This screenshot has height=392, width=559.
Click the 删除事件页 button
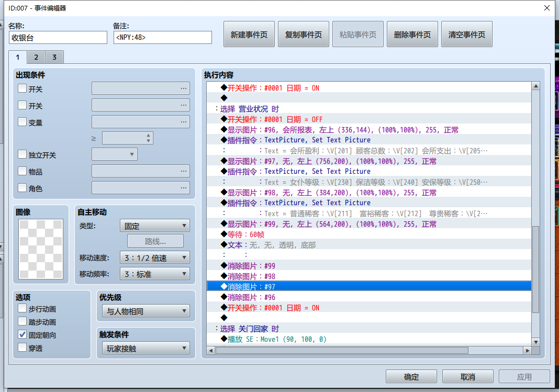[x=412, y=34]
